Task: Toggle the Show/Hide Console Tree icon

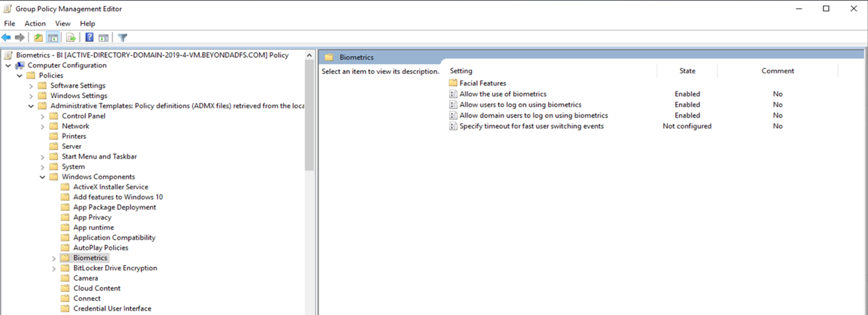Action: [53, 37]
